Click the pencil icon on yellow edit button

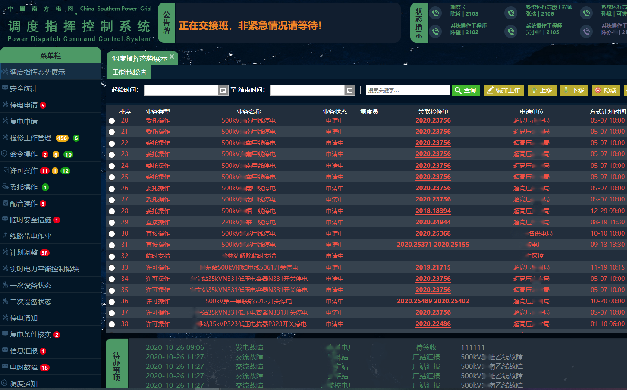coord(490,90)
